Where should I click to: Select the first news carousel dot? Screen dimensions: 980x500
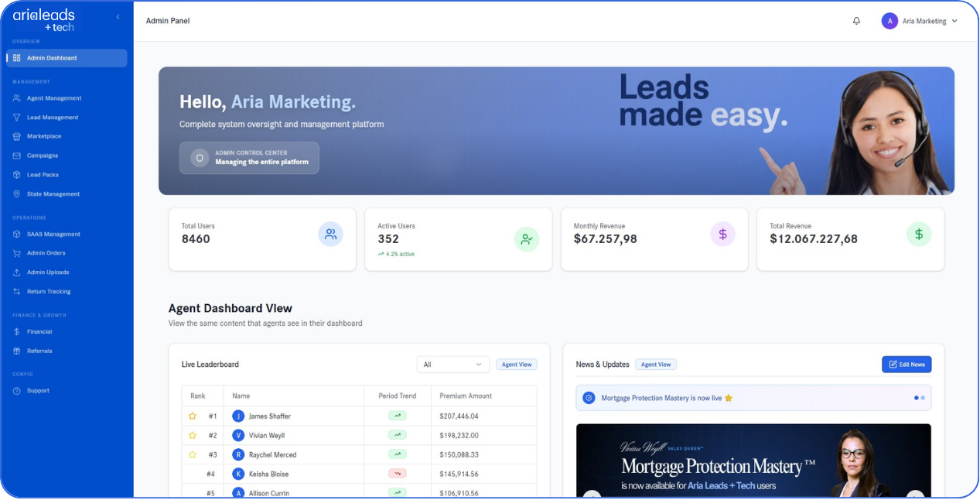coord(917,398)
